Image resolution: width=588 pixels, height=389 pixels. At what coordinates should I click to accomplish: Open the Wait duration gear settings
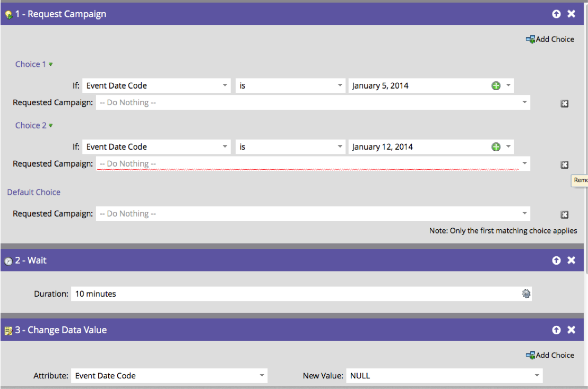526,294
